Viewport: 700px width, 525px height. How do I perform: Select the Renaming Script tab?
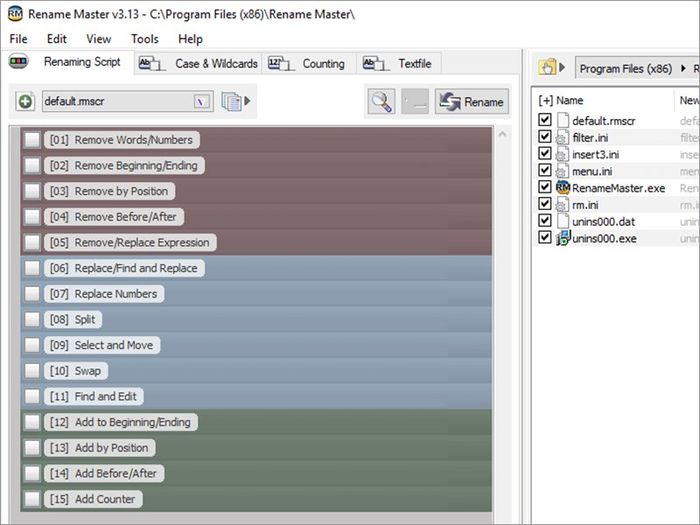click(x=67, y=62)
